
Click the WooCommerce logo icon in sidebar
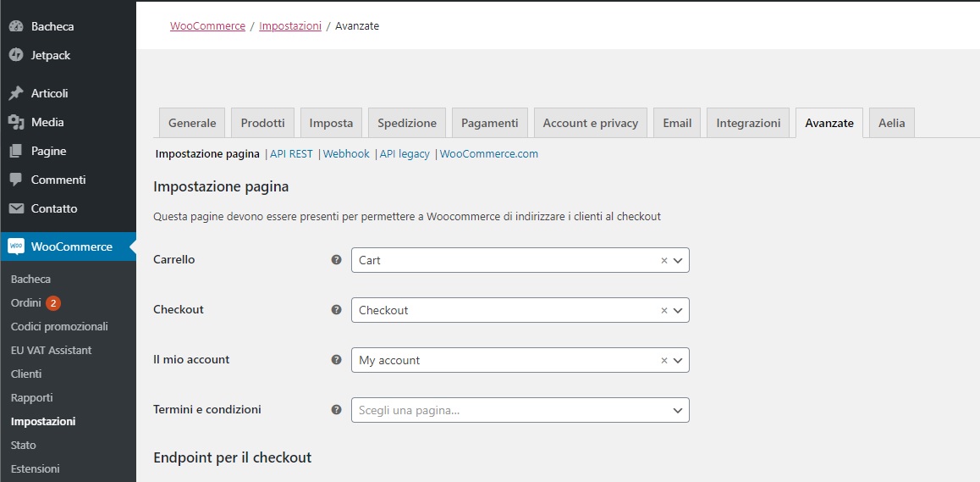click(16, 247)
